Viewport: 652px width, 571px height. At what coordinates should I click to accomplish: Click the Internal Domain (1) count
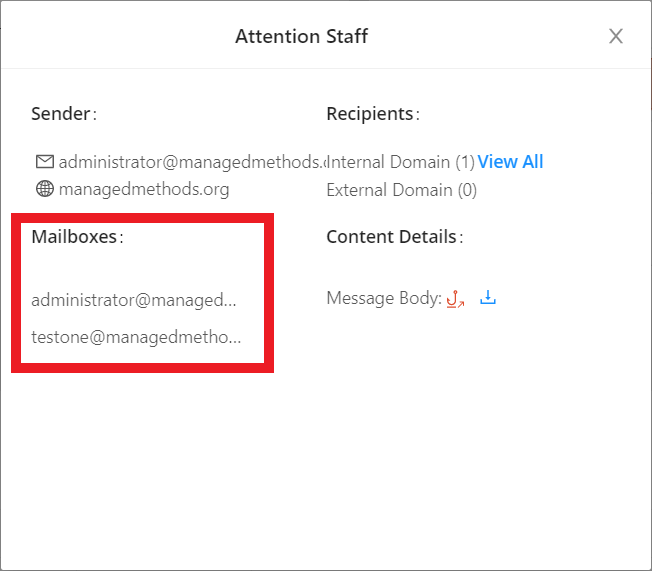[x=401, y=162]
